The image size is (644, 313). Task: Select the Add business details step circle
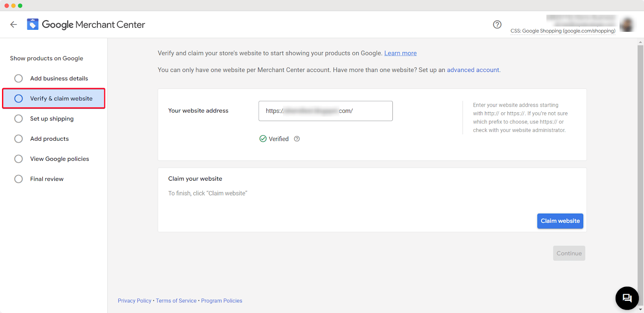19,78
